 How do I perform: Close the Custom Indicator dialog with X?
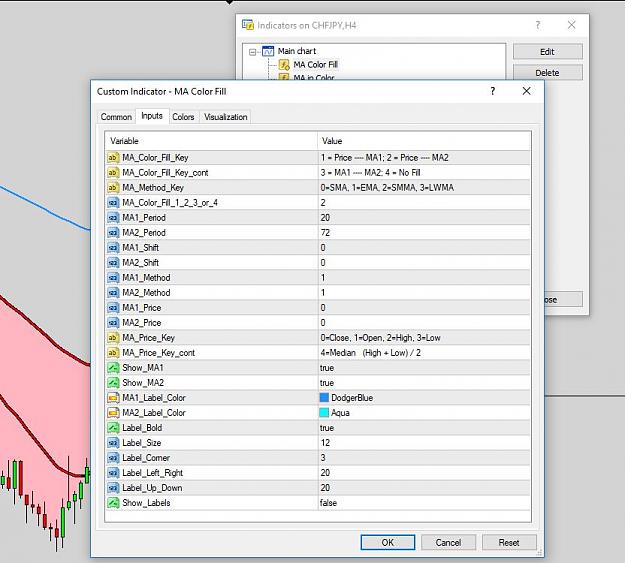527,91
